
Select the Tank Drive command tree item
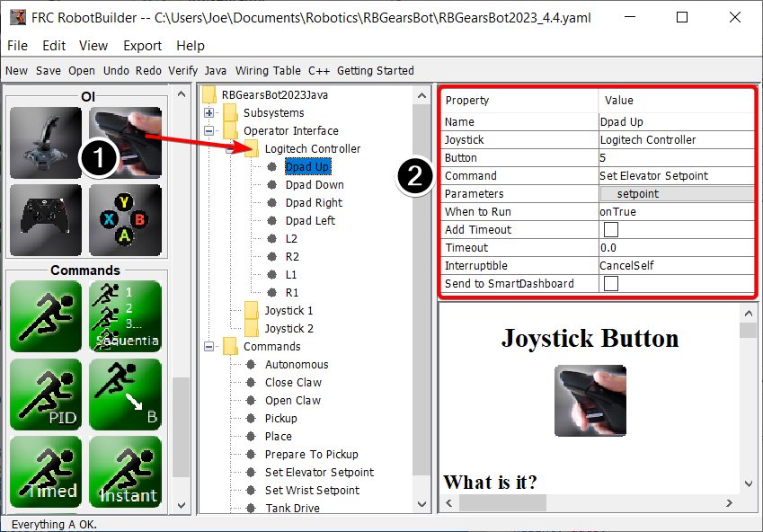292,508
